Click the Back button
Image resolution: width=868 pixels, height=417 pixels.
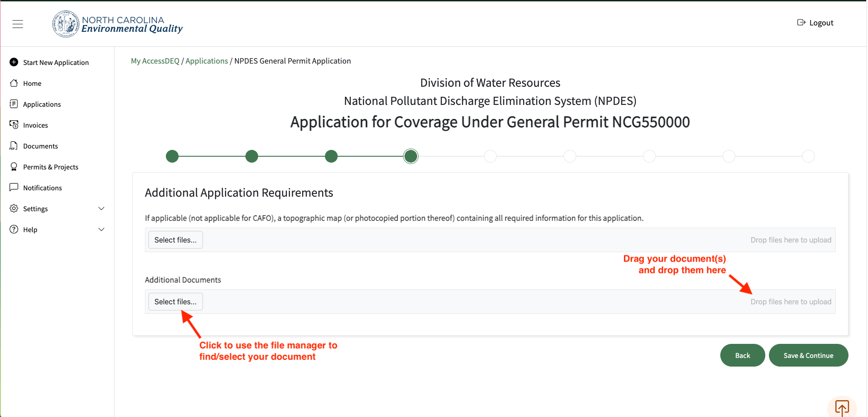click(742, 355)
